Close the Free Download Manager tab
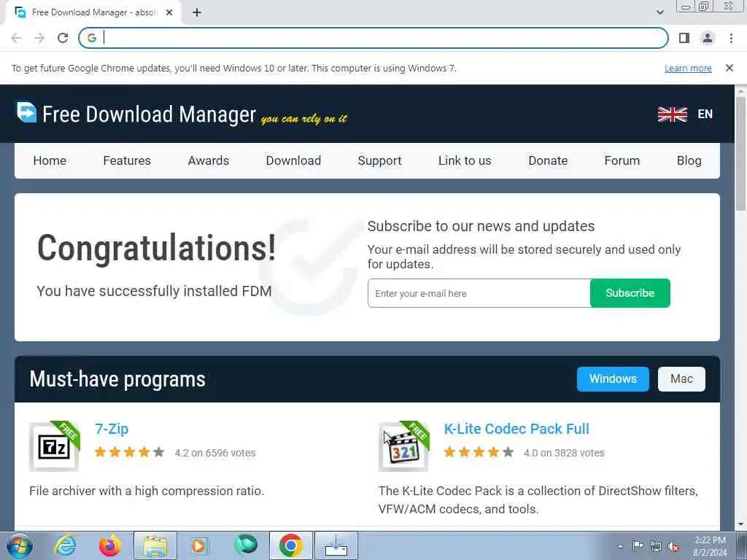 [169, 13]
